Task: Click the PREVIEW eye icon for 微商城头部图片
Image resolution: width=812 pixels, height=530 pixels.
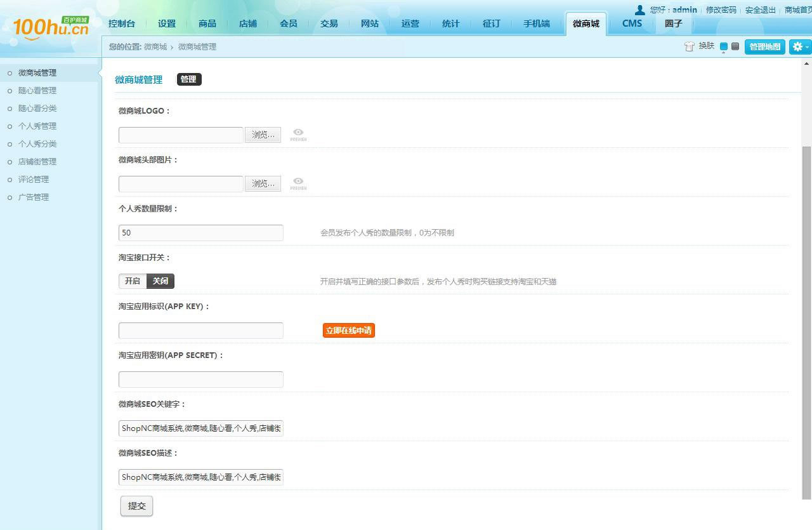Action: click(298, 183)
